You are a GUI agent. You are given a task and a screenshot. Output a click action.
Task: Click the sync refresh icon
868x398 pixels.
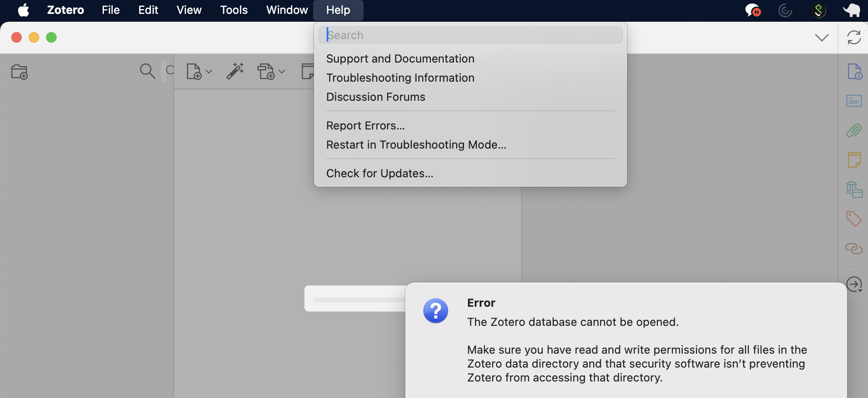coord(854,37)
